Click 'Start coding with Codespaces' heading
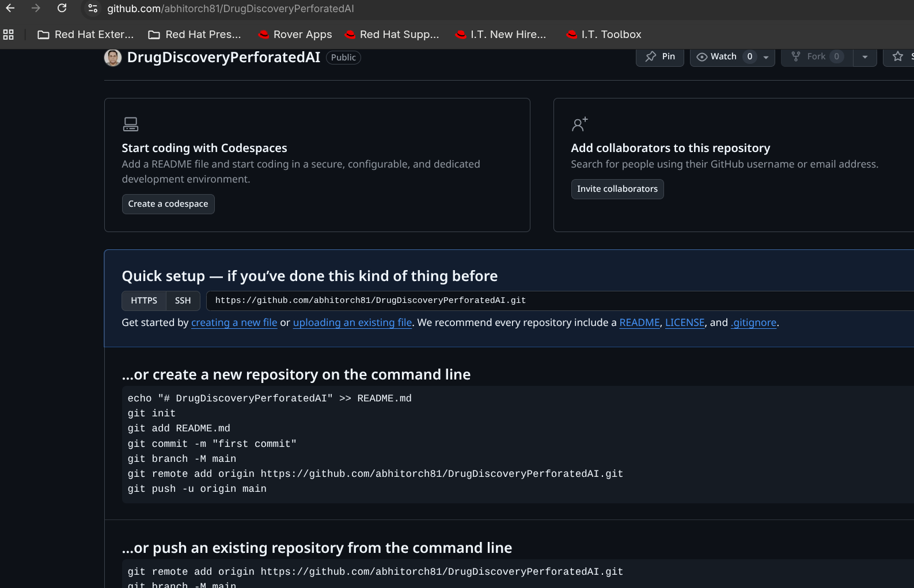The image size is (914, 588). 204,148
